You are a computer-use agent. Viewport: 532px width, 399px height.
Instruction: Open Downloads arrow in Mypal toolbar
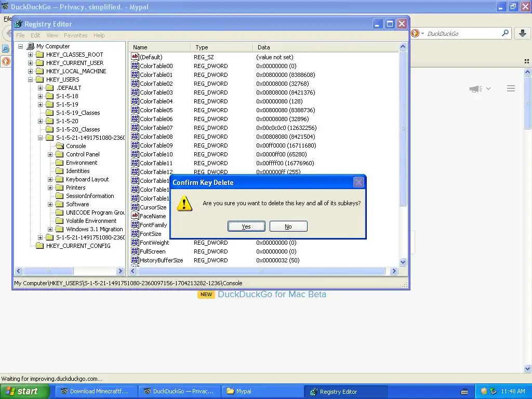tap(523, 33)
